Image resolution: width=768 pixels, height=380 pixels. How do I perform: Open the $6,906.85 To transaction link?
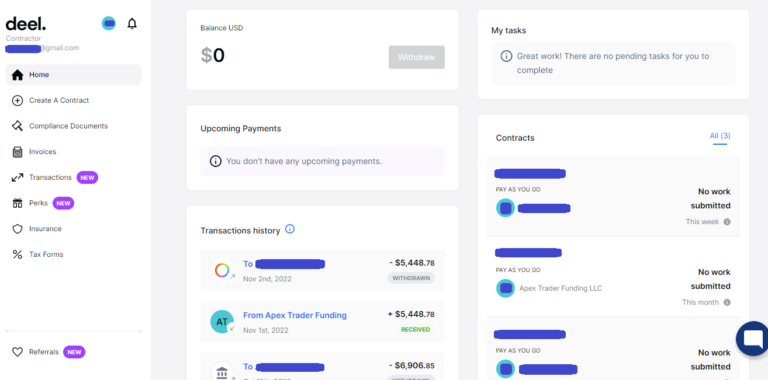(x=284, y=367)
